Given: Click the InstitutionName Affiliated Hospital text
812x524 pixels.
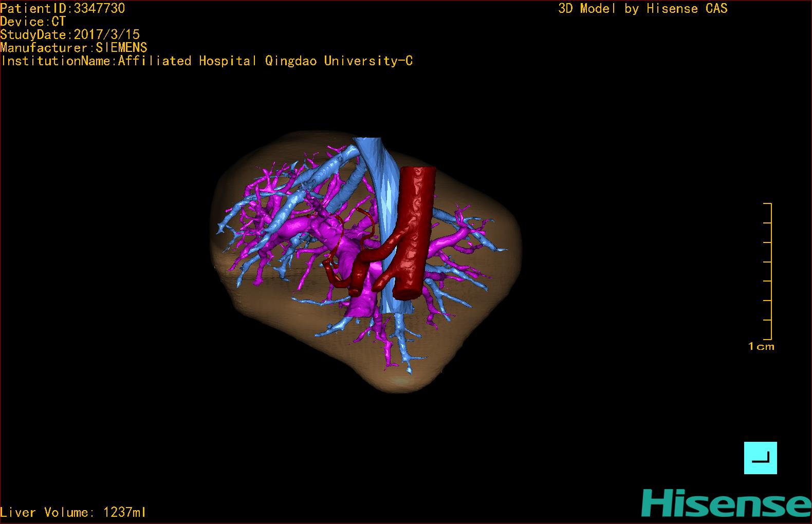Looking at the screenshot, I should click(x=207, y=61).
